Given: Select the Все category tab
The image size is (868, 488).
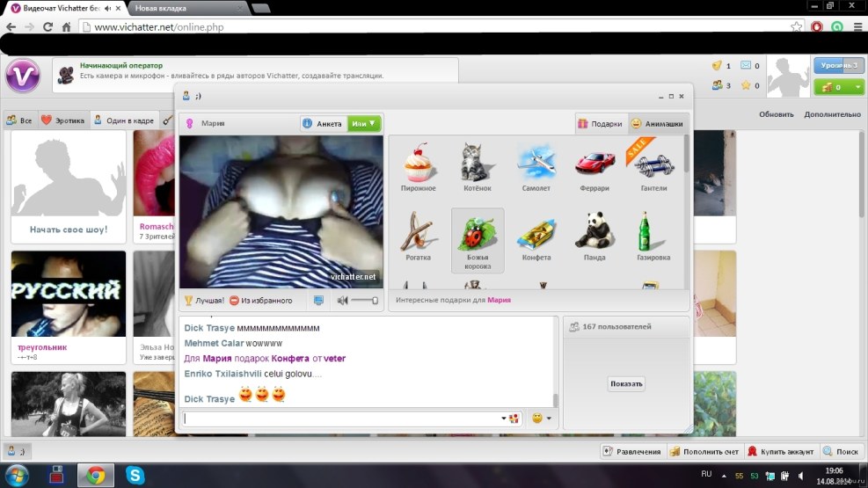Looking at the screenshot, I should point(18,120).
